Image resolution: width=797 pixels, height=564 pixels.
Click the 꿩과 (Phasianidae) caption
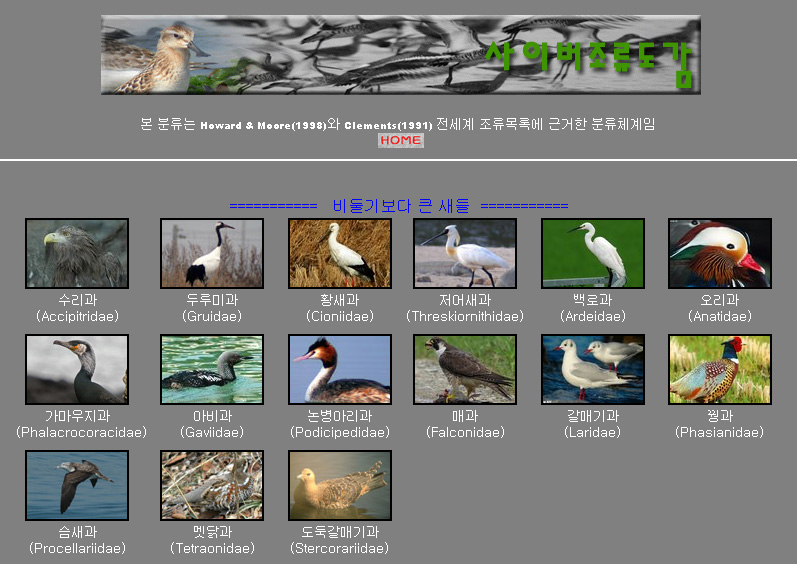pyautogui.click(x=720, y=424)
